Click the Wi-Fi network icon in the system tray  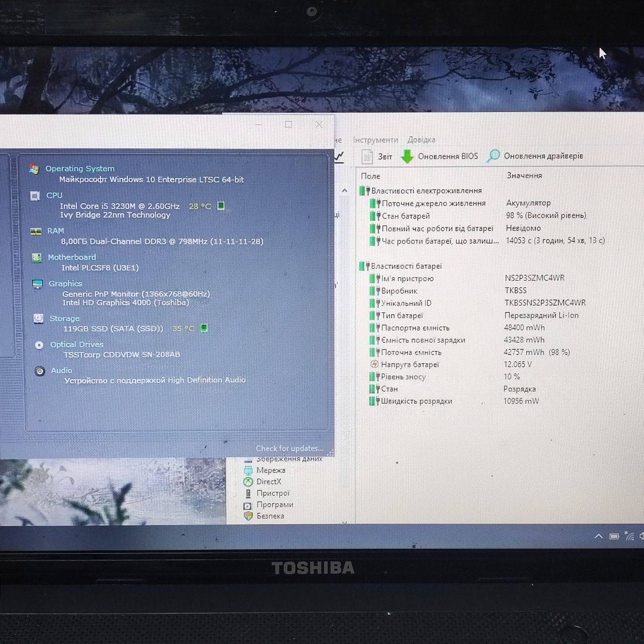629,536
